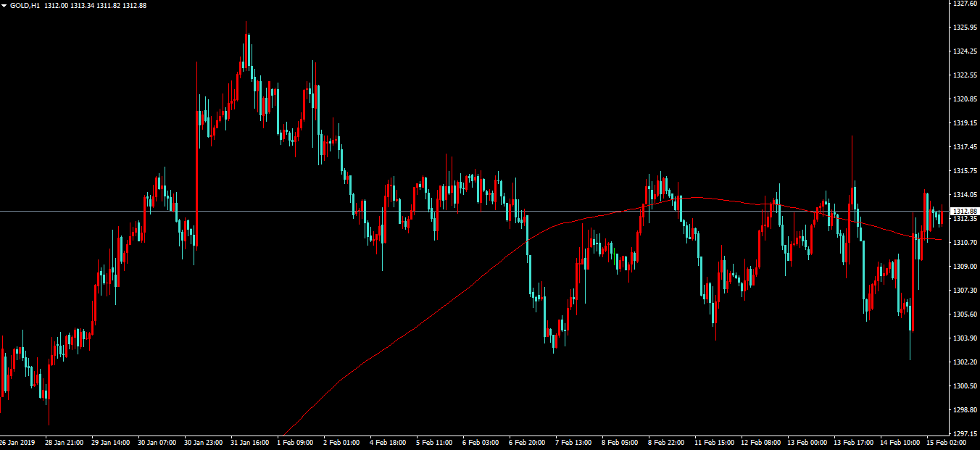Click the 13 Feb 00:00 time label
Image resolution: width=980 pixels, height=450 pixels.
click(807, 442)
